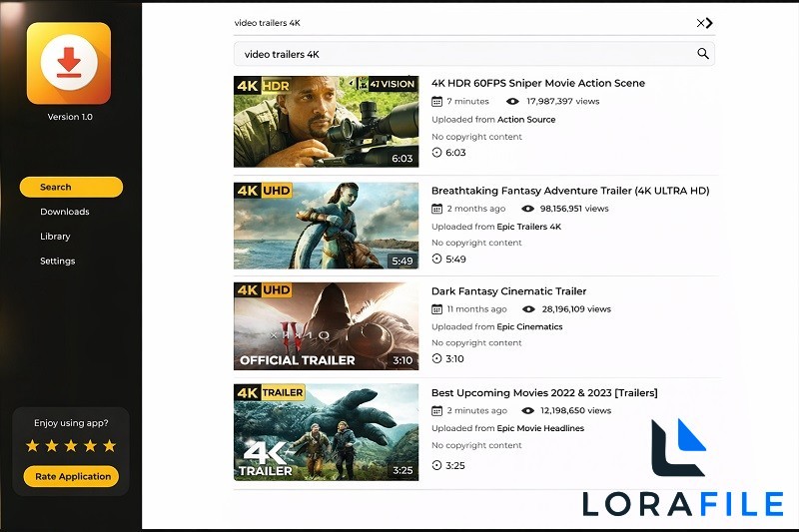Click calendar icon next to '7 minutes'
The width and height of the screenshot is (799, 532).
(x=436, y=101)
